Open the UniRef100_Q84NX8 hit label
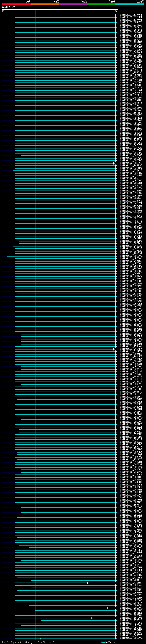Image resolution: width=146 pixels, height=644 pixels. [x=131, y=22]
